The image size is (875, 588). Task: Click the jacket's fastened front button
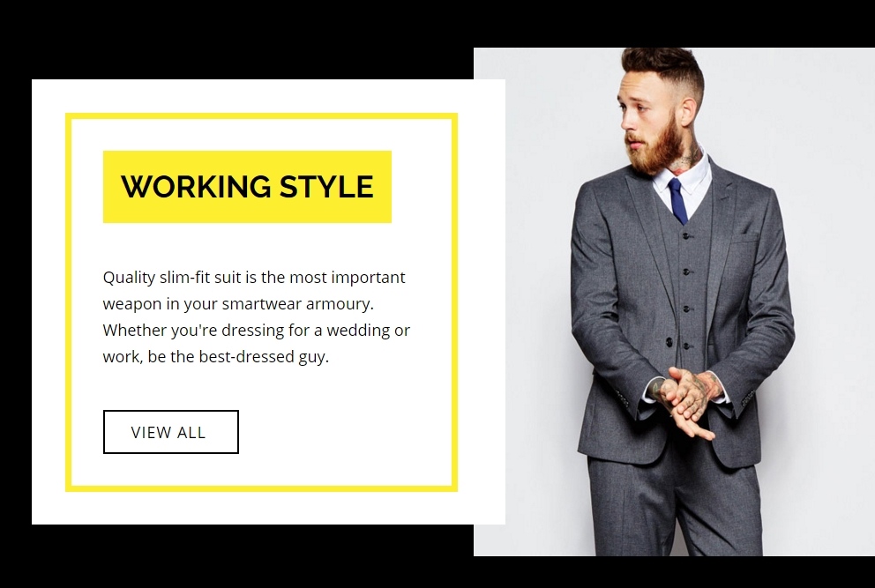pyautogui.click(x=669, y=341)
